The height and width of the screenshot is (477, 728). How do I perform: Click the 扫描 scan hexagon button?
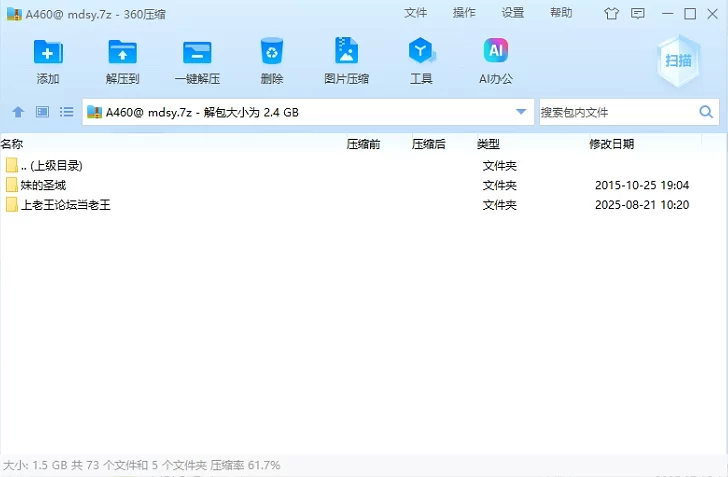tap(678, 61)
